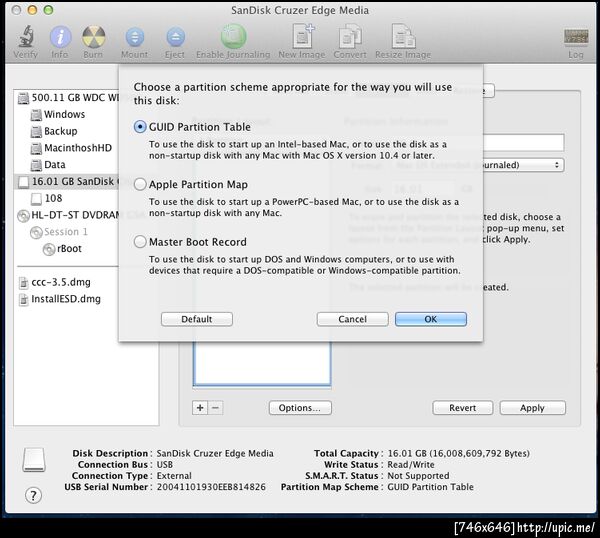Click the MacinthoshHD volume icon
This screenshot has width=600, height=538.
(x=36, y=148)
